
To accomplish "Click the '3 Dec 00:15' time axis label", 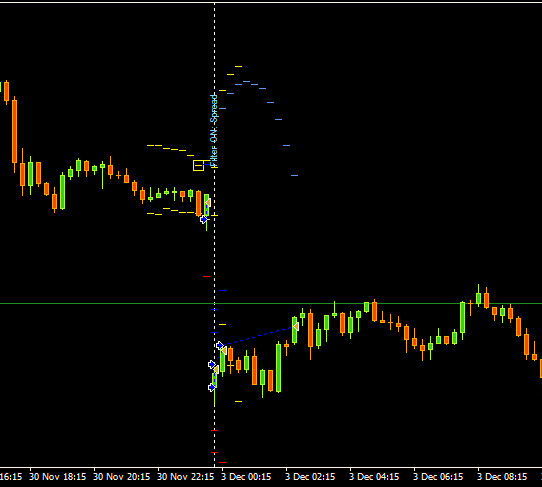I will point(246,477).
